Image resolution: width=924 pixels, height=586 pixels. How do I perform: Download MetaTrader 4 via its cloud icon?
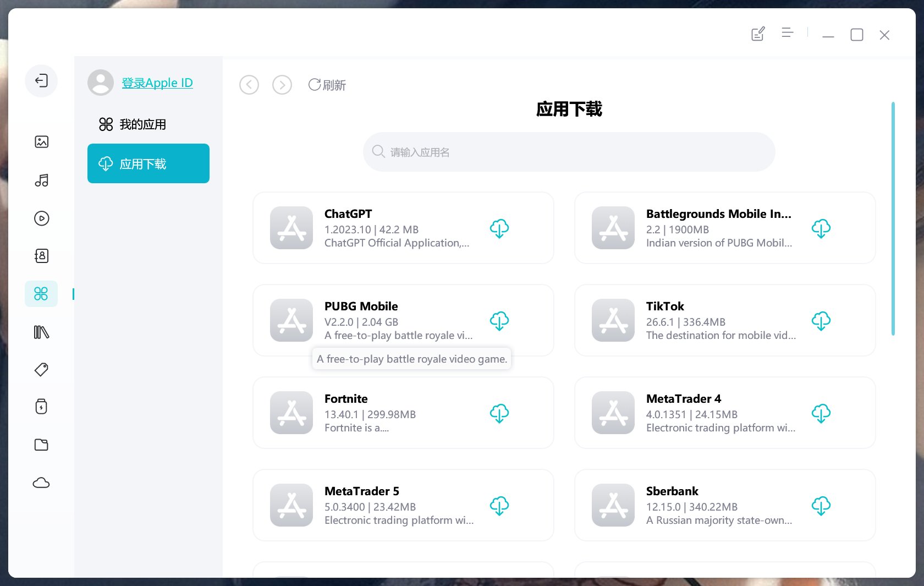821,413
